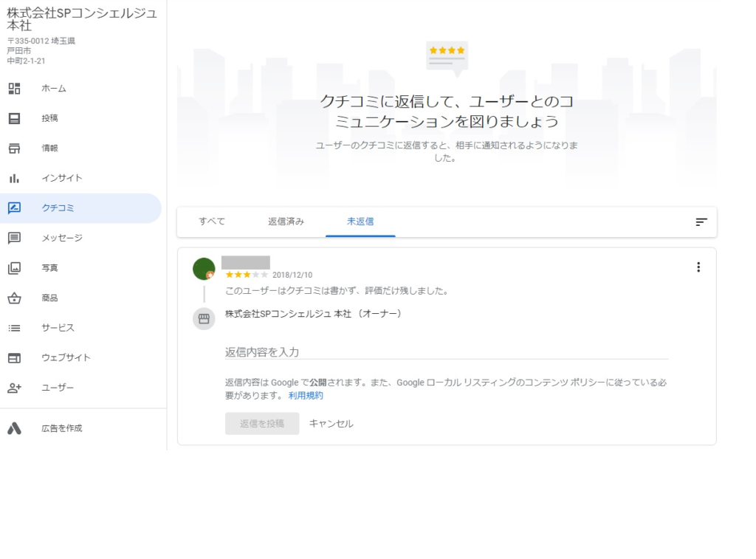This screenshot has width=756, height=559.
Task: Open the three-dot menu on the review
Action: pos(698,267)
